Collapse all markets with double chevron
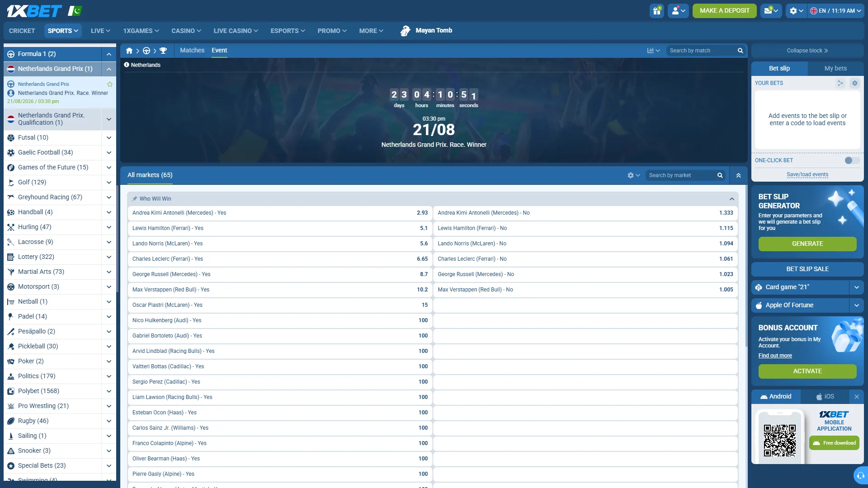 pyautogui.click(x=739, y=175)
